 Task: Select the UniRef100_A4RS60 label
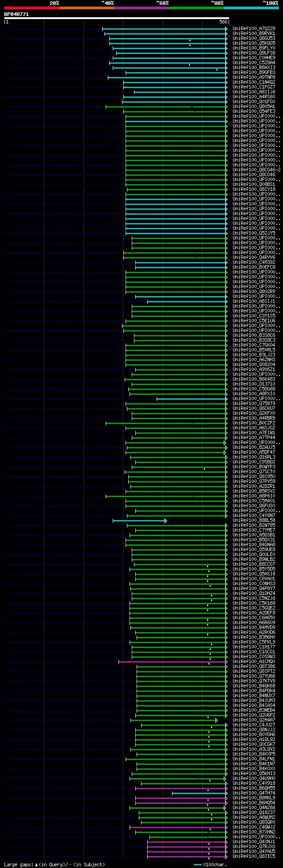point(254,96)
